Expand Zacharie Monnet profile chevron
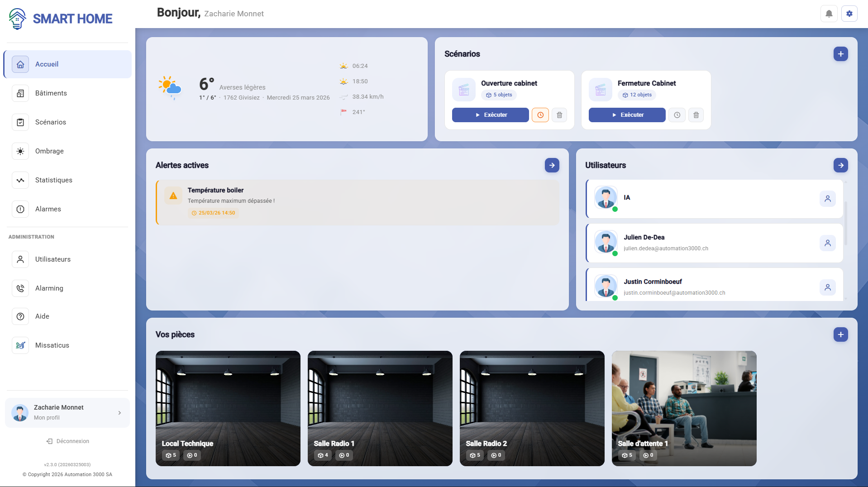868x487 pixels. (x=119, y=413)
